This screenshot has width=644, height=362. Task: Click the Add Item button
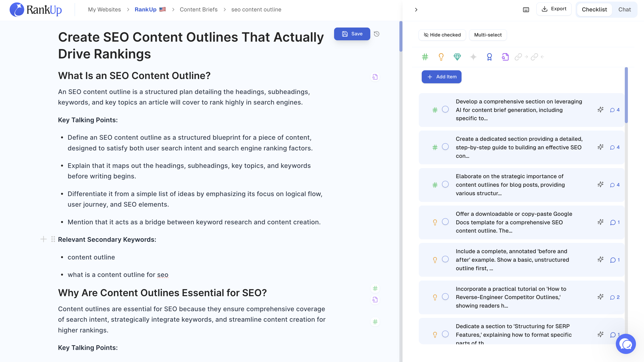click(441, 77)
